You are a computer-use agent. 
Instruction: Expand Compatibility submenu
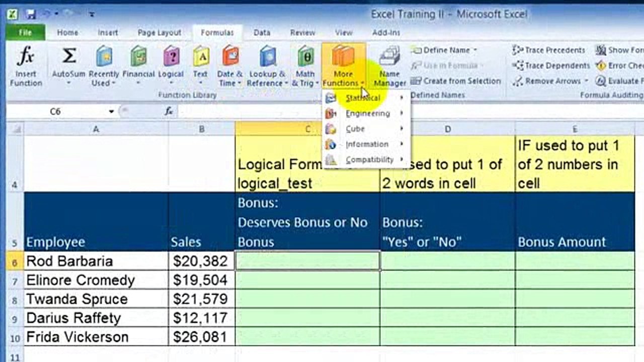[366, 160]
